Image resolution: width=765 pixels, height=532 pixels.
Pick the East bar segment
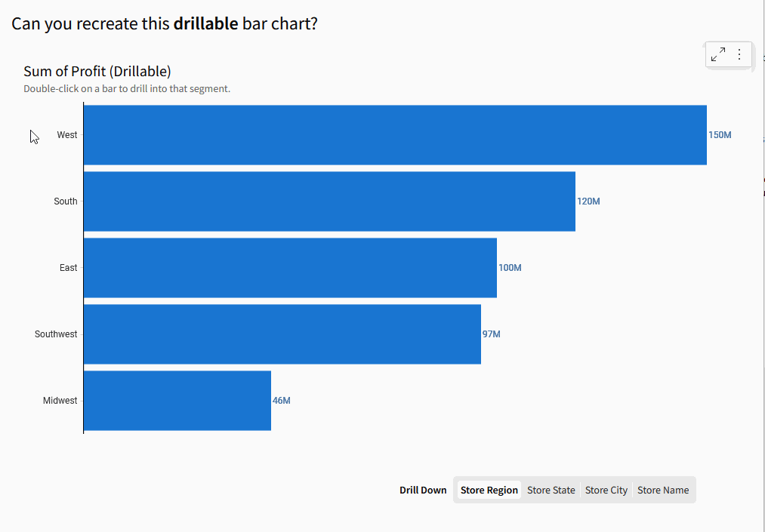(x=290, y=268)
